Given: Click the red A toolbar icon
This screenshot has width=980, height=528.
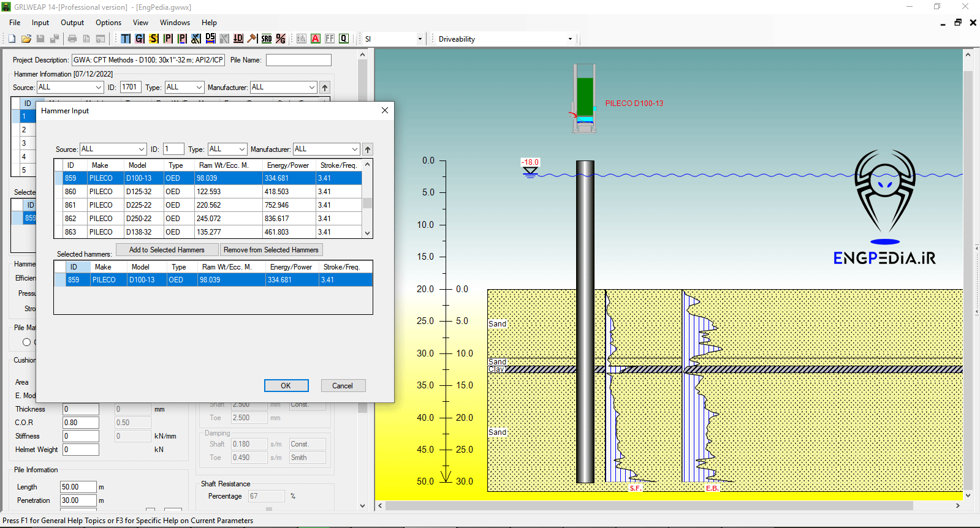Looking at the screenshot, I should point(316,39).
